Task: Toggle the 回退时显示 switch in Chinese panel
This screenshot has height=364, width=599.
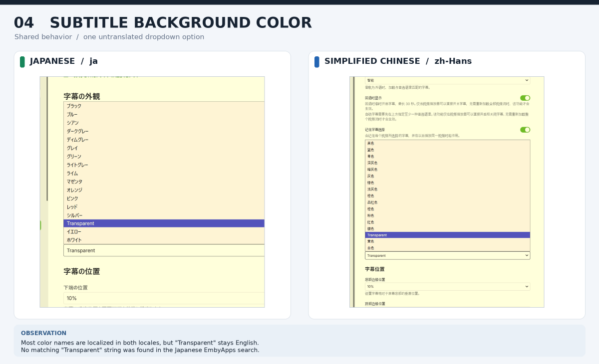Action: point(525,98)
